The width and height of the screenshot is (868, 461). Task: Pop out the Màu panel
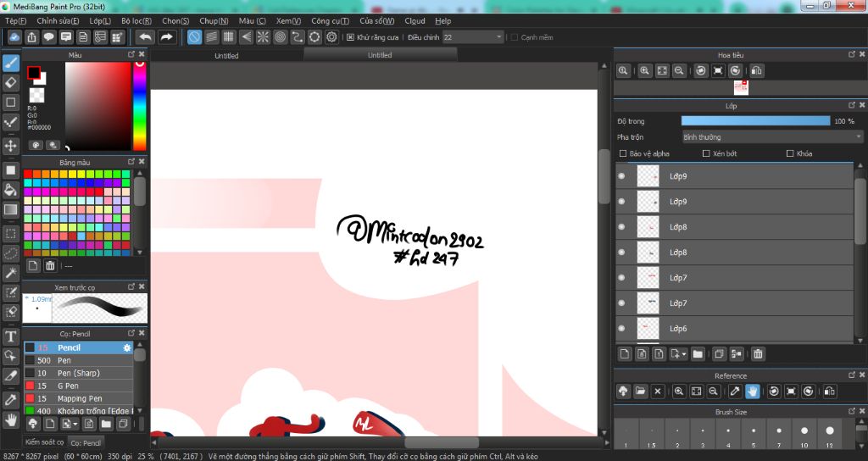pyautogui.click(x=131, y=54)
